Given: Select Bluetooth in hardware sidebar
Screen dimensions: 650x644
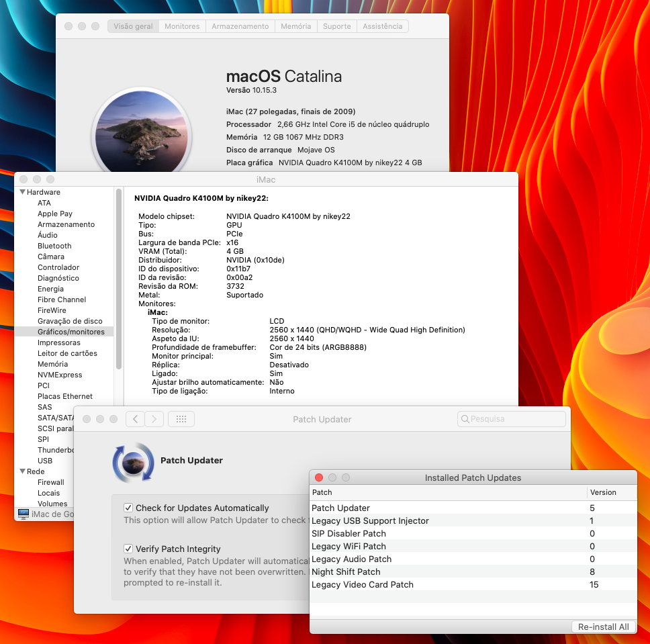Looking at the screenshot, I should coord(54,246).
